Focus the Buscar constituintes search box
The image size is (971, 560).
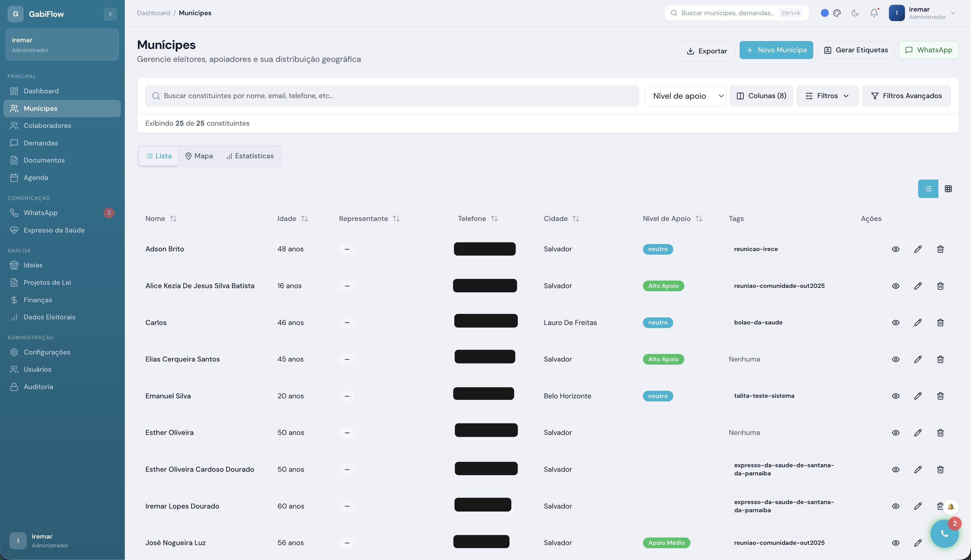[392, 96]
